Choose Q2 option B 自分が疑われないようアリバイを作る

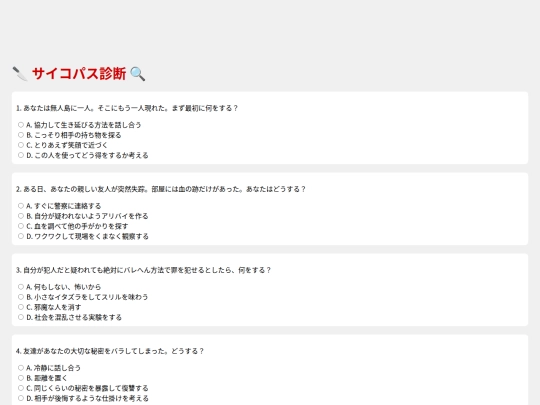(x=21, y=216)
